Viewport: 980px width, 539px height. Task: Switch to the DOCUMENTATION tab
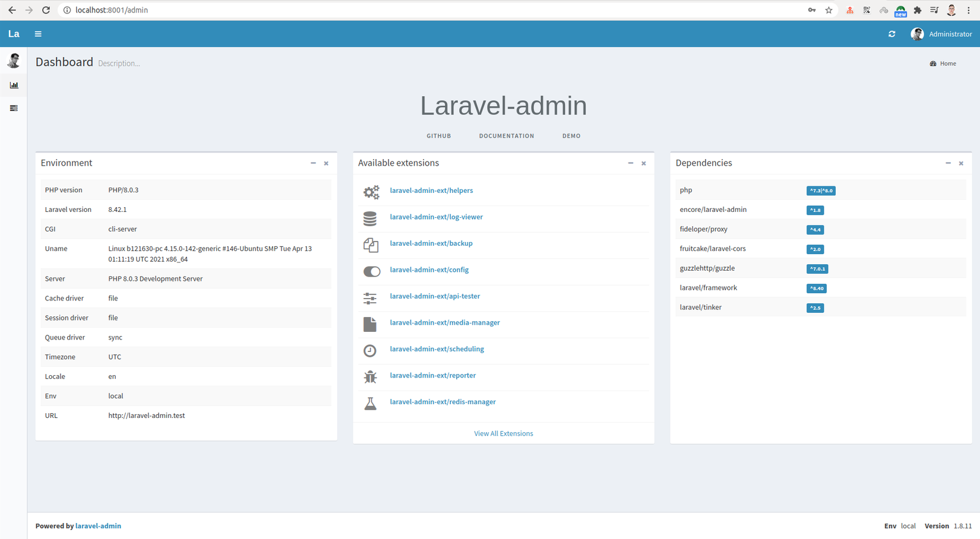tap(506, 135)
